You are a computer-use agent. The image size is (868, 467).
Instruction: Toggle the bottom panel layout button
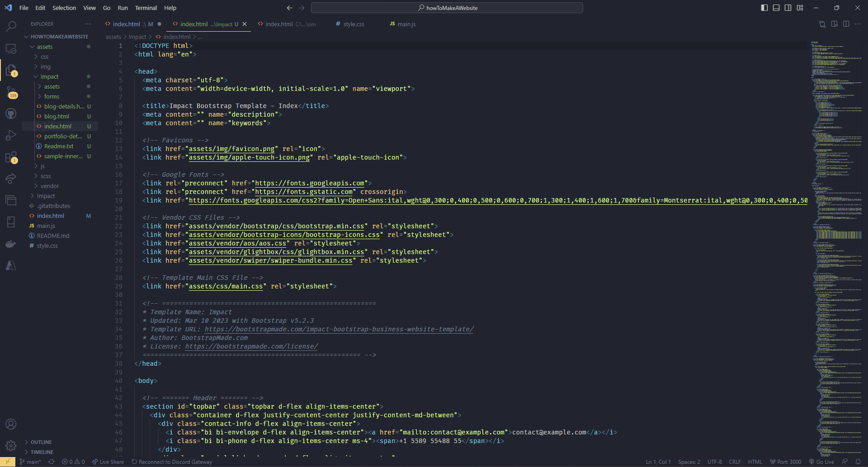pyautogui.click(x=776, y=8)
